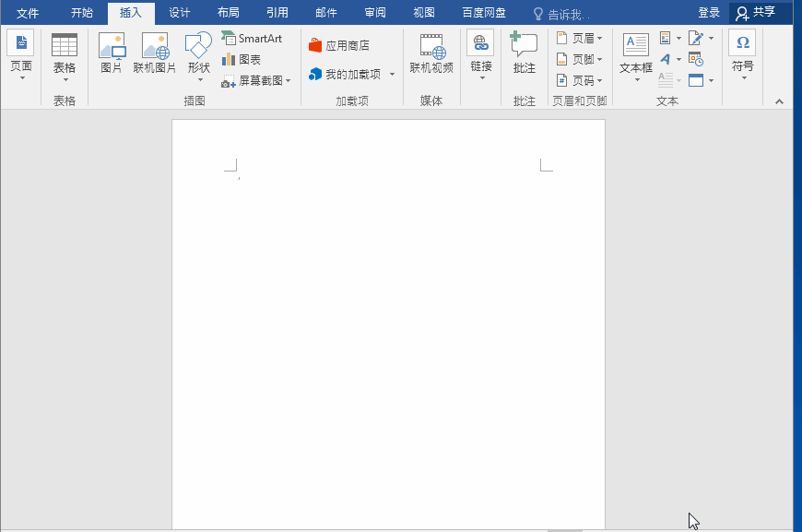Open the 应用商店 app store
802x532 pixels.
pos(339,45)
